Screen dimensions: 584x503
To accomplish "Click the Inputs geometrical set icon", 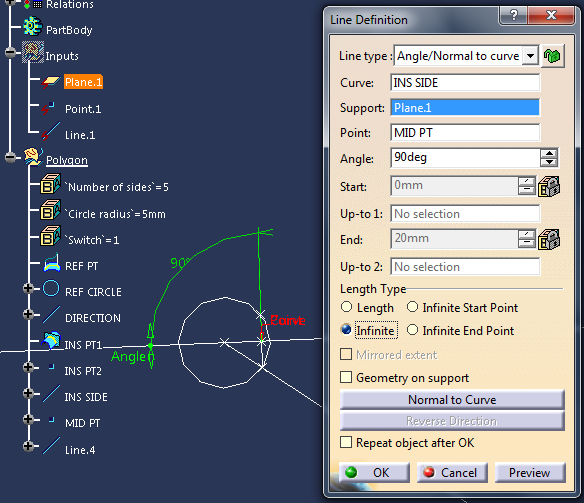I will 33,52.
